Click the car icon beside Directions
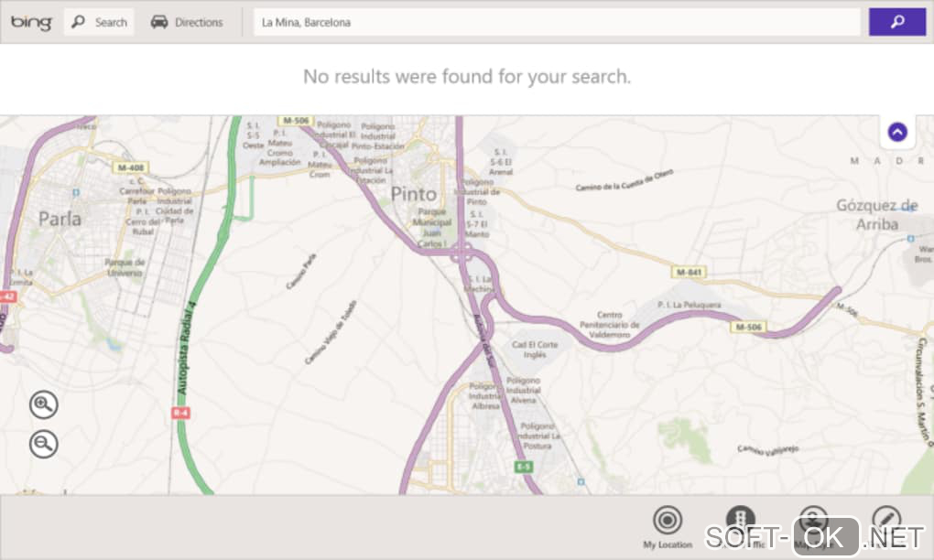 coord(159,23)
